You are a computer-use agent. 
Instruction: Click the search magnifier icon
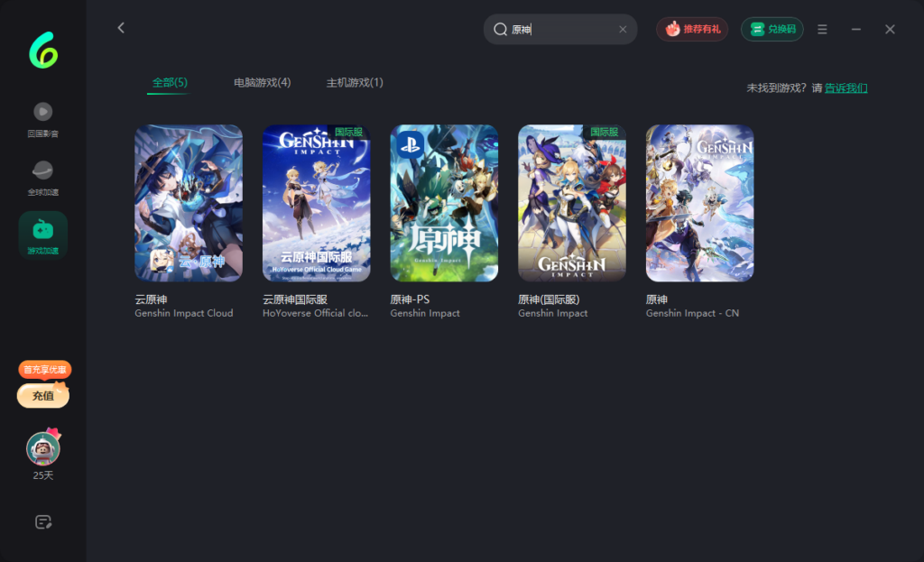(x=500, y=29)
